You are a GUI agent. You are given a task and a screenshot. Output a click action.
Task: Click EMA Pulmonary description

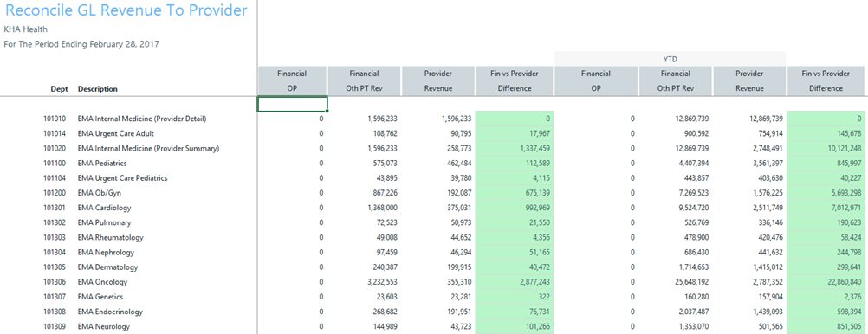104,223
